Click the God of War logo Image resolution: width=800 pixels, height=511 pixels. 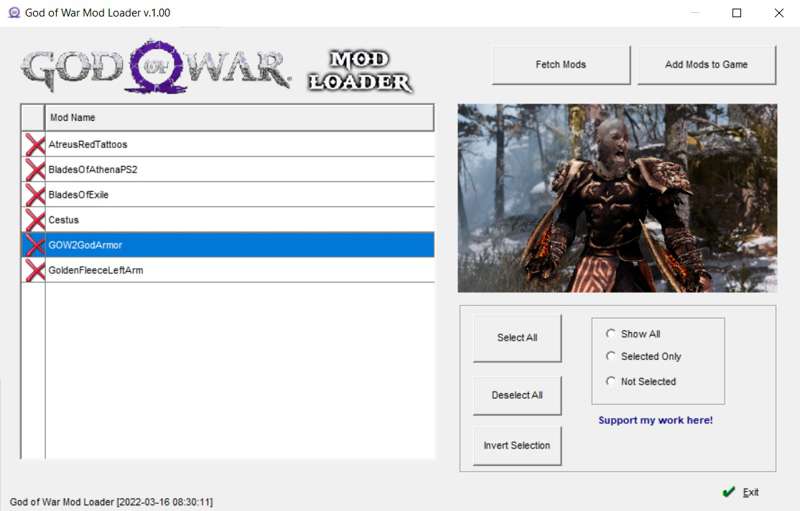(x=156, y=68)
